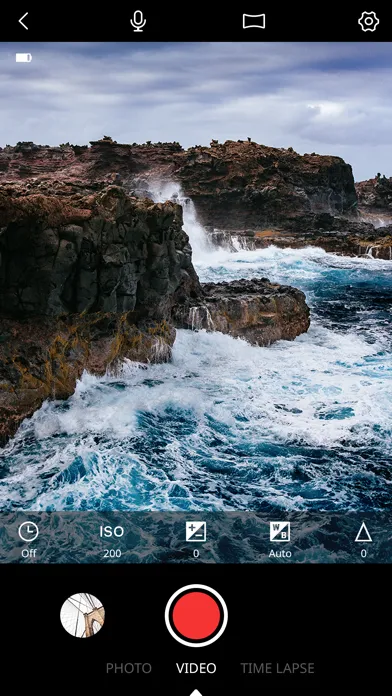Click the '0' value under exposure icon

196,554
